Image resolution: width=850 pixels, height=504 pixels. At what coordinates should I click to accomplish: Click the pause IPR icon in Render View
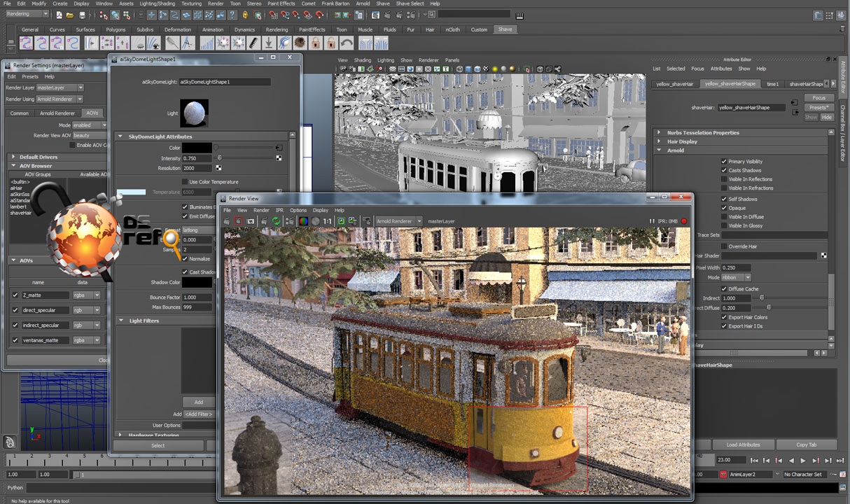coord(652,221)
